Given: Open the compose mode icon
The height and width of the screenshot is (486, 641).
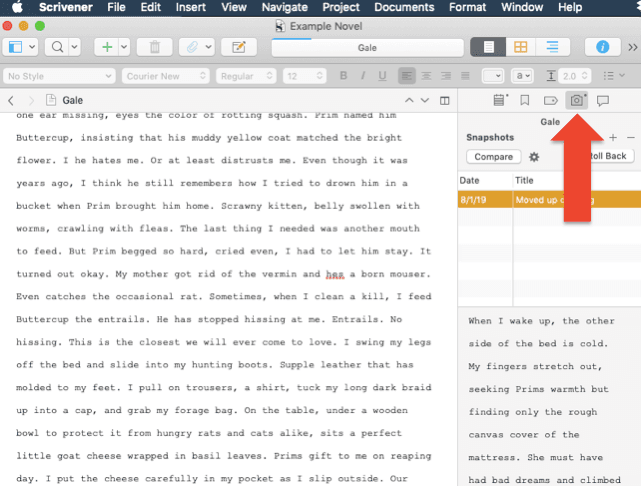Looking at the screenshot, I should pyautogui.click(x=239, y=47).
